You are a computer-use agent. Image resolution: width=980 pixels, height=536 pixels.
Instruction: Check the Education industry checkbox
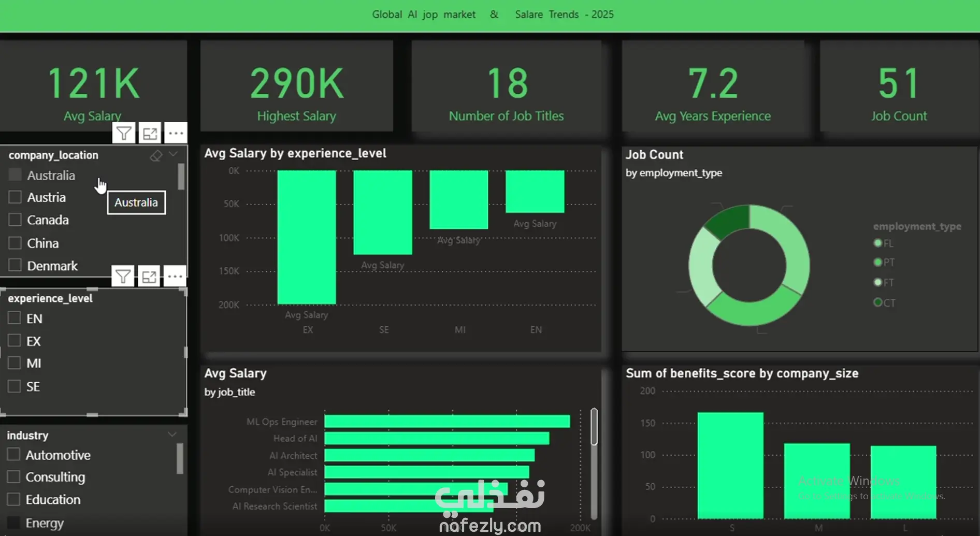pos(13,499)
